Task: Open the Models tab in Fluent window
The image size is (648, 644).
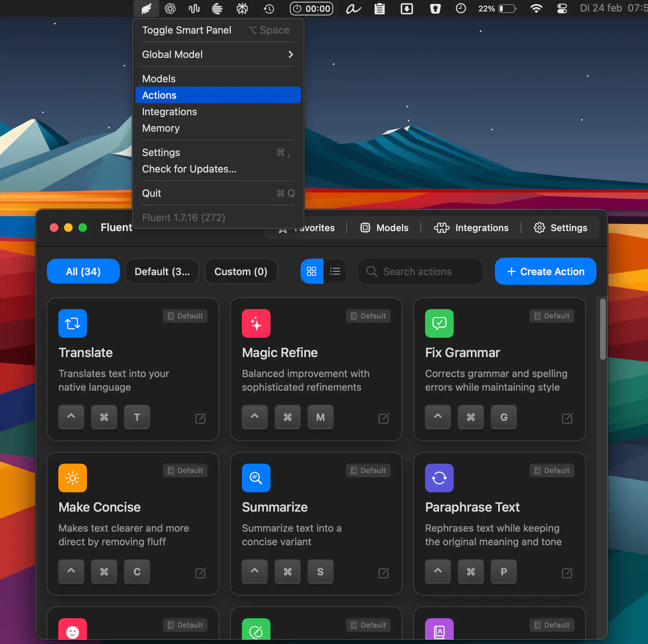Action: pos(384,228)
